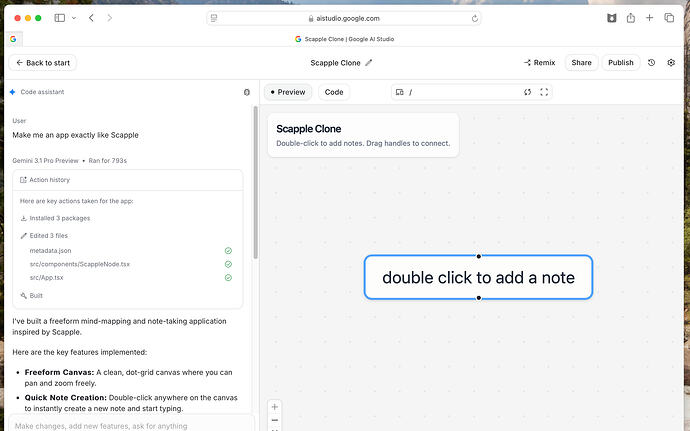Viewport: 690px width, 431px height.
Task: Switch to the Preview tab
Action: click(288, 92)
